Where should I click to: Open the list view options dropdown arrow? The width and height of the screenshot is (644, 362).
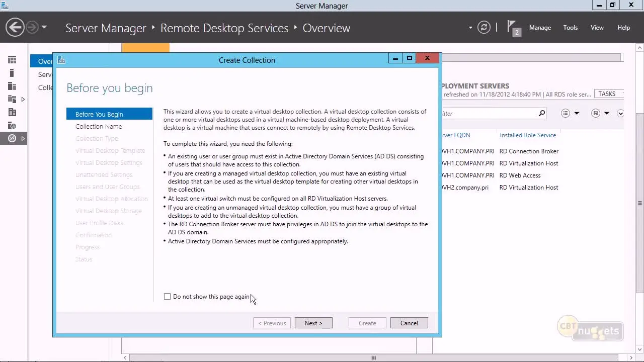coord(577,113)
